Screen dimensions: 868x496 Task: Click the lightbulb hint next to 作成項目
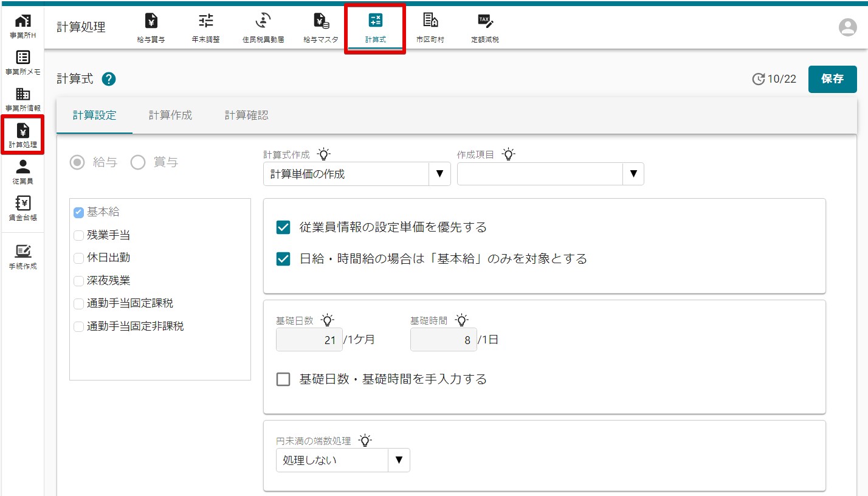(x=508, y=154)
